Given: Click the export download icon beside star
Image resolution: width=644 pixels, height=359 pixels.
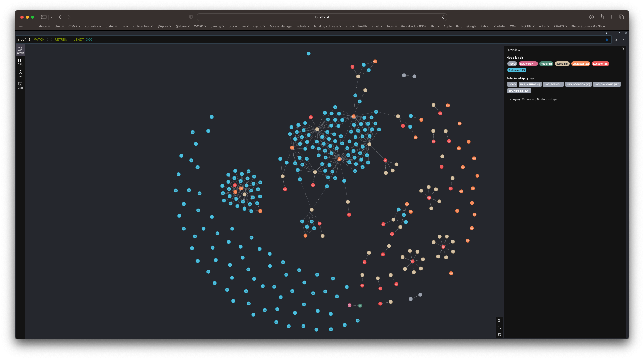Looking at the screenshot, I should click(x=624, y=40).
